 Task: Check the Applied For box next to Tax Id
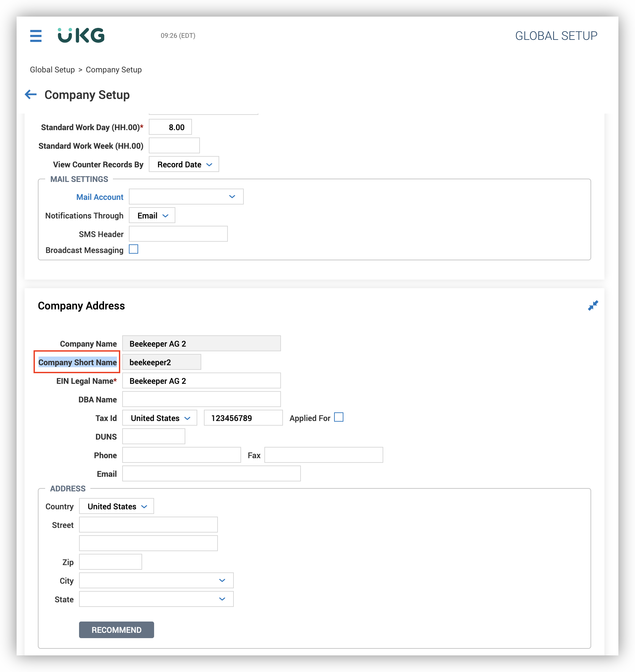(x=339, y=417)
